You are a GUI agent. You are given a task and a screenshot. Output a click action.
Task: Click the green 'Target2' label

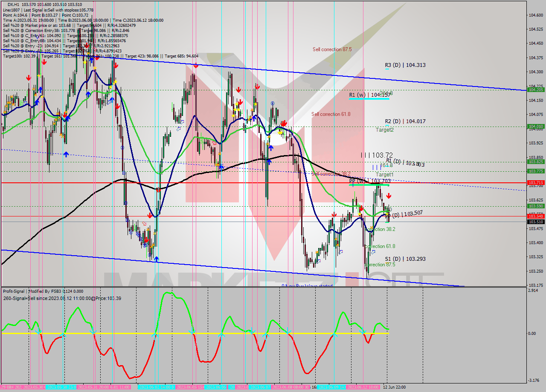[x=385, y=130]
